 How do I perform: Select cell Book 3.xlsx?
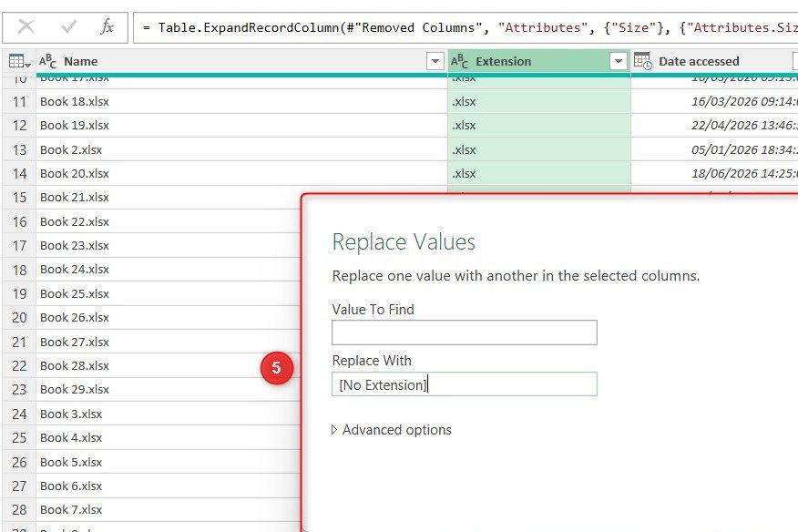click(169, 414)
